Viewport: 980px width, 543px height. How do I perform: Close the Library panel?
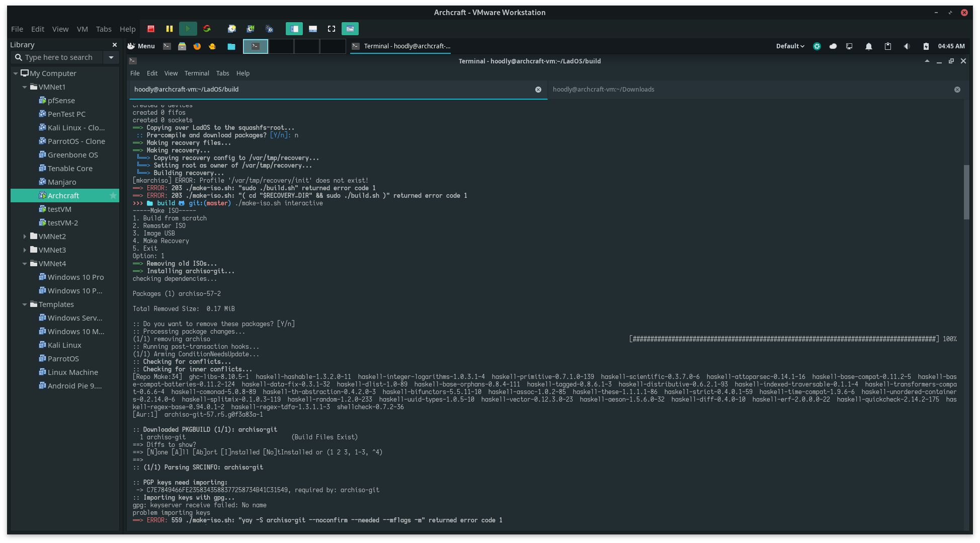pos(115,45)
